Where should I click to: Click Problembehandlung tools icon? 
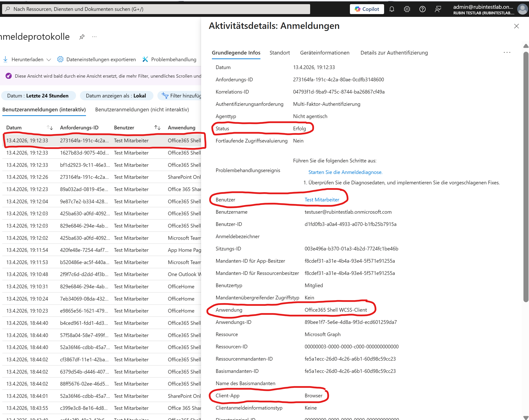(x=145, y=59)
